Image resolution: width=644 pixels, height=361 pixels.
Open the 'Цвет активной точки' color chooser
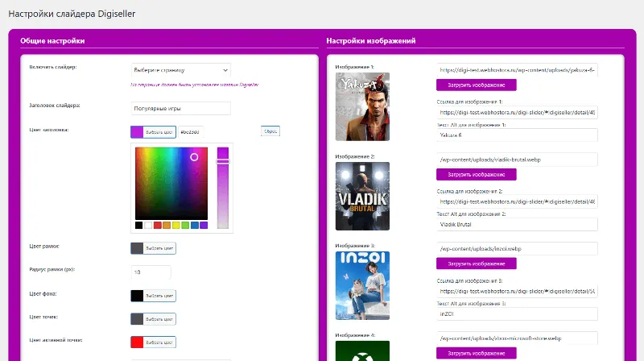153,342
